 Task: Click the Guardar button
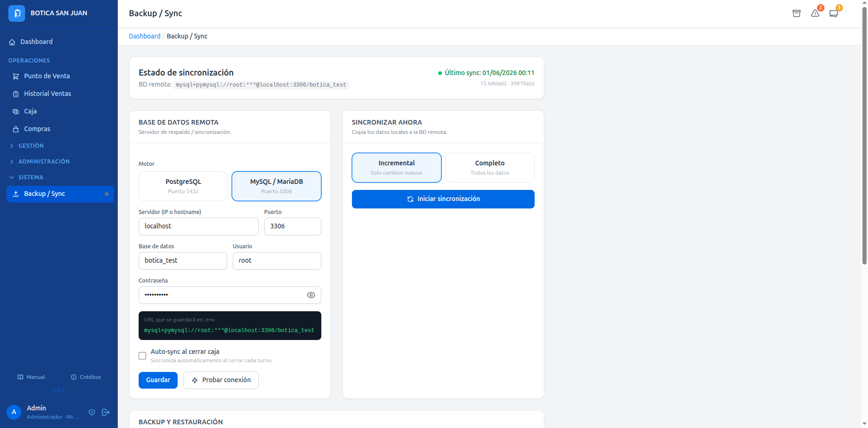tap(158, 380)
